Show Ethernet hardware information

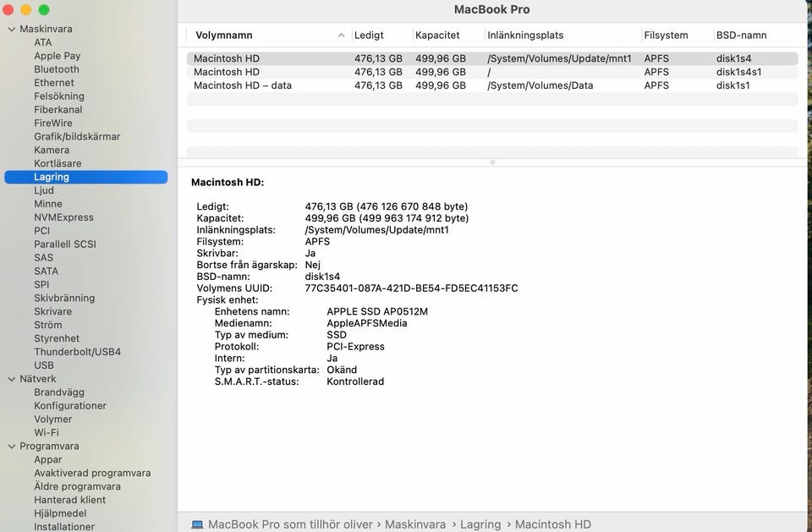(54, 83)
